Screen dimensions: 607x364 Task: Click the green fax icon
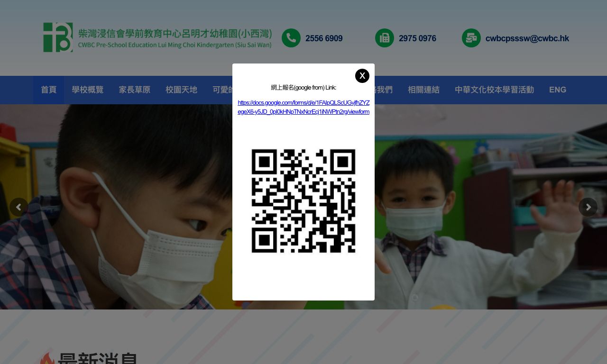coord(385,38)
